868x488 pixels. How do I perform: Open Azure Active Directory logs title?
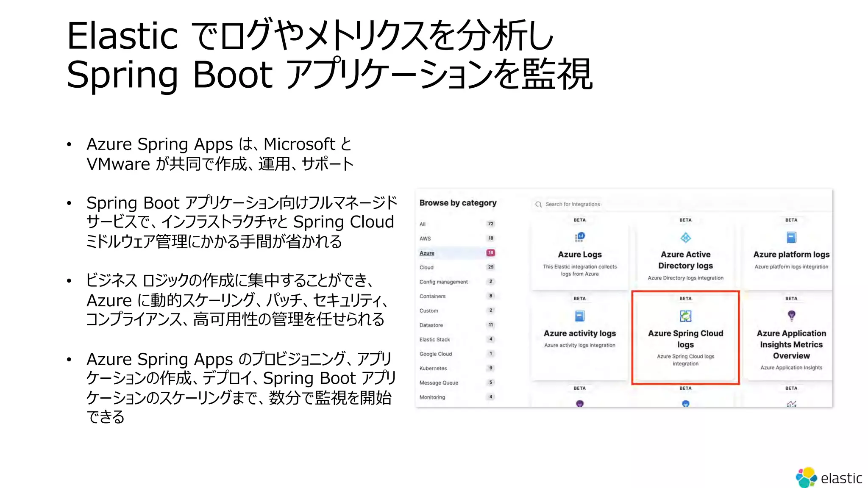click(x=685, y=260)
